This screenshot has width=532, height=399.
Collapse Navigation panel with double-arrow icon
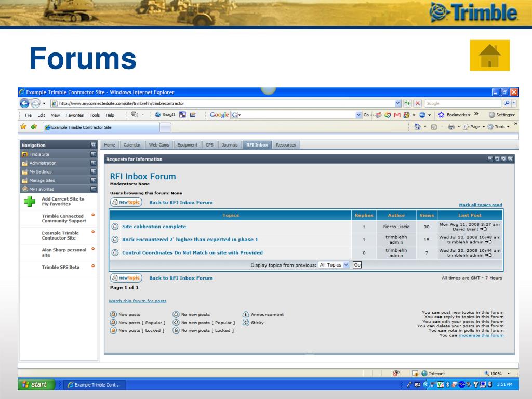coord(94,145)
